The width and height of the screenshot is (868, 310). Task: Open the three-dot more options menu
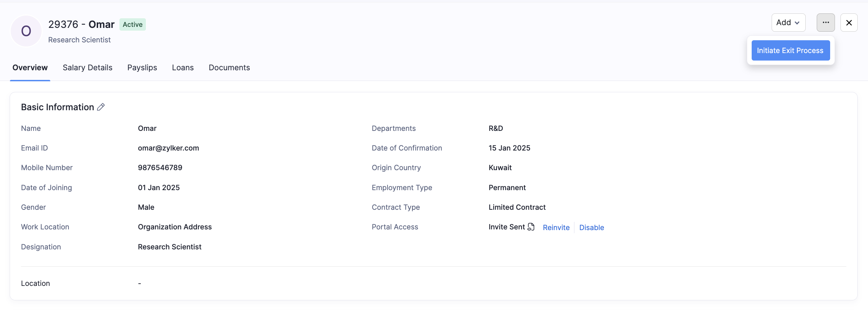pyautogui.click(x=825, y=23)
